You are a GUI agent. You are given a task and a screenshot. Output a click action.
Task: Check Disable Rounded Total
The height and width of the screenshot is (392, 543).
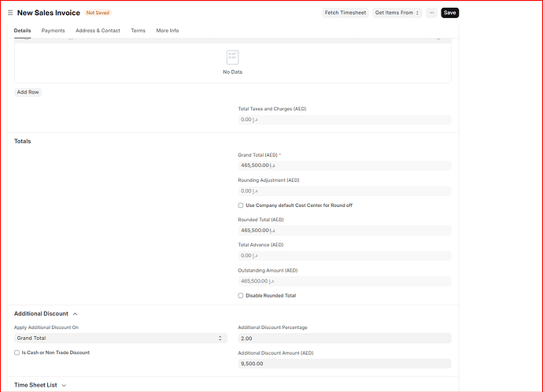(241, 296)
